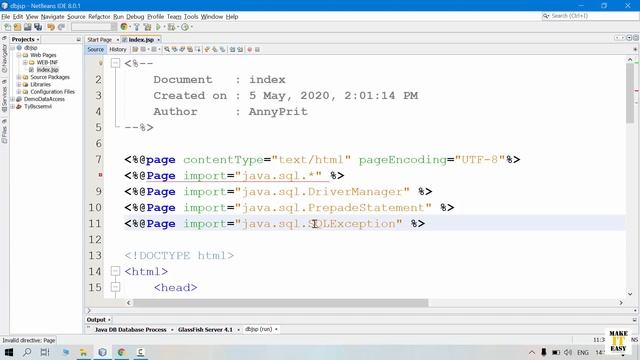Viewport: 640px width, 360px height.
Task: Click the Undo toolbar icon
Action: pos(51,27)
